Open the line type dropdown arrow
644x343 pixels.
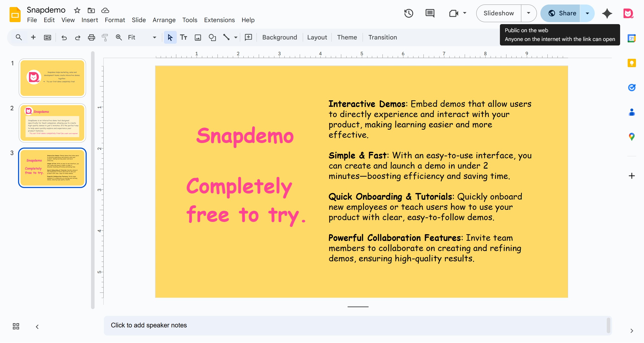tap(236, 37)
